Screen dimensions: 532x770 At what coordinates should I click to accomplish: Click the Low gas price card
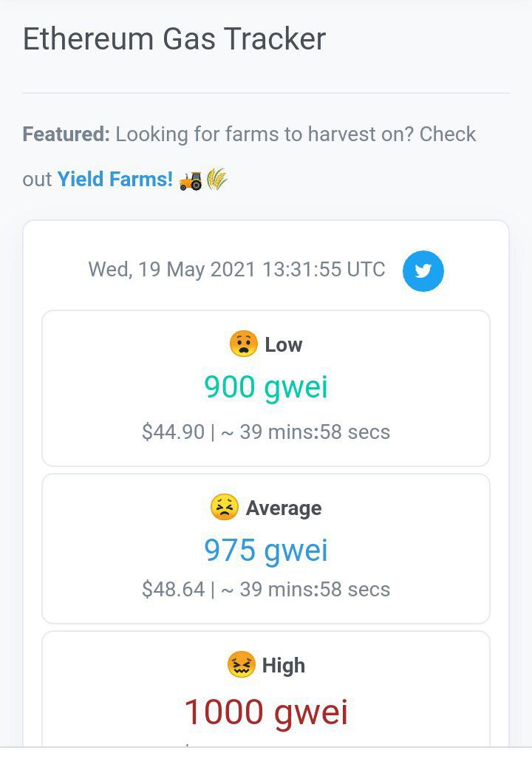point(266,388)
